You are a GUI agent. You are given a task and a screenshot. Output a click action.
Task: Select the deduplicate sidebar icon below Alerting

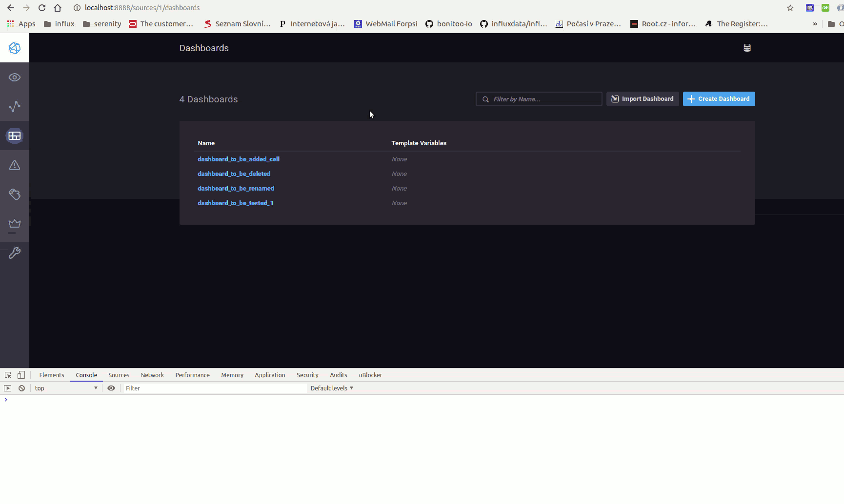(15, 194)
